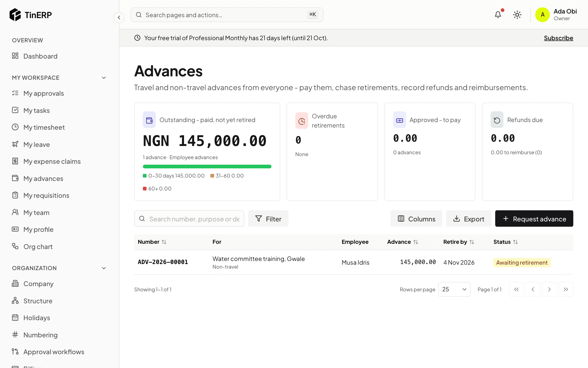Collapse the My Workspace section
The height and width of the screenshot is (368, 588).
point(104,78)
